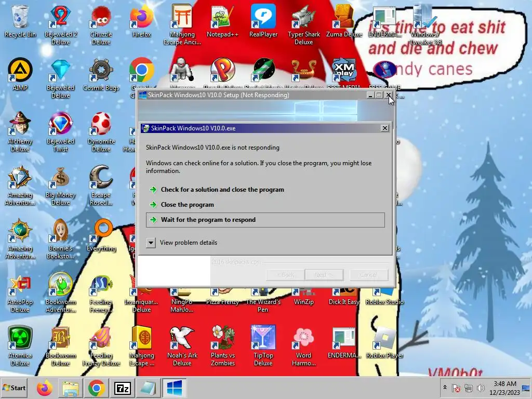The height and width of the screenshot is (399, 532).
Task: Open Firefox from the taskbar
Action: tap(45, 388)
